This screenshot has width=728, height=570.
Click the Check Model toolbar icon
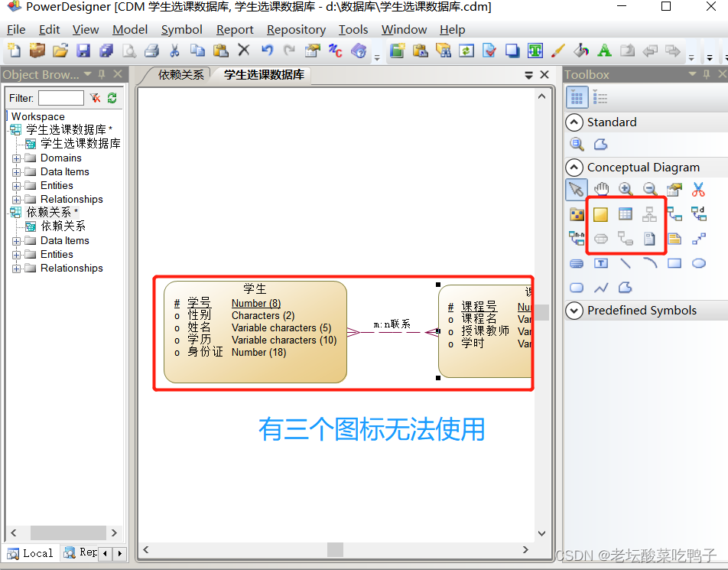pyautogui.click(x=489, y=50)
